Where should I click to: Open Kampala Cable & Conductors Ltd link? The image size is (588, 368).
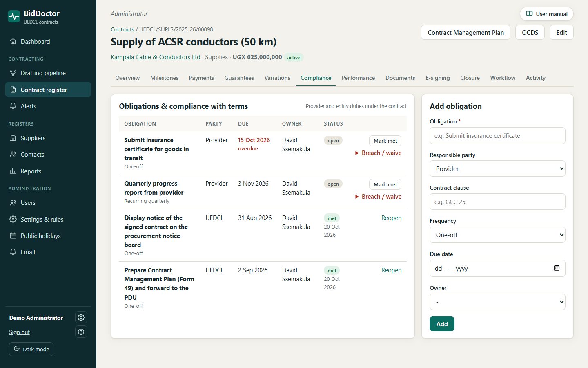[x=156, y=57]
